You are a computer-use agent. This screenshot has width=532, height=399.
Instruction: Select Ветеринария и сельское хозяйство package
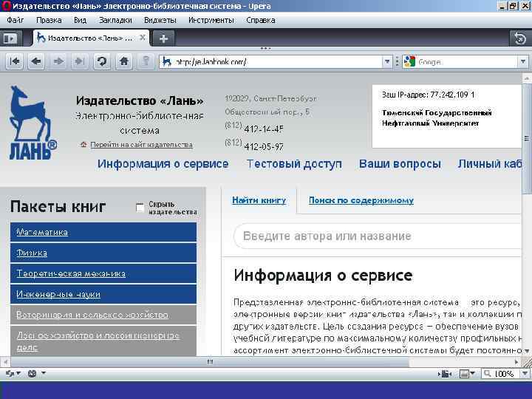coord(103,315)
